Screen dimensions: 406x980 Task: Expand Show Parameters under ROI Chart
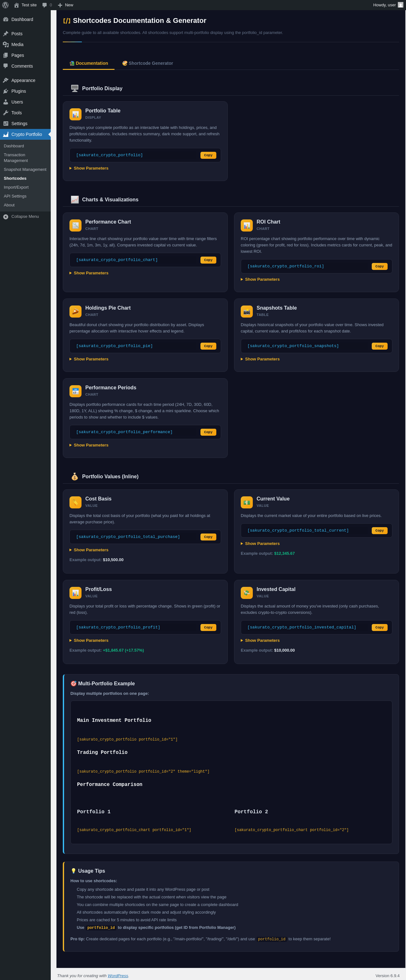pos(260,279)
